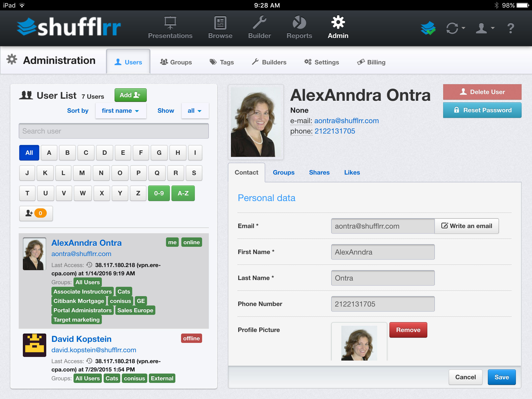The image size is (532, 399).
Task: Open the Reports pie chart section
Action: coord(299,28)
